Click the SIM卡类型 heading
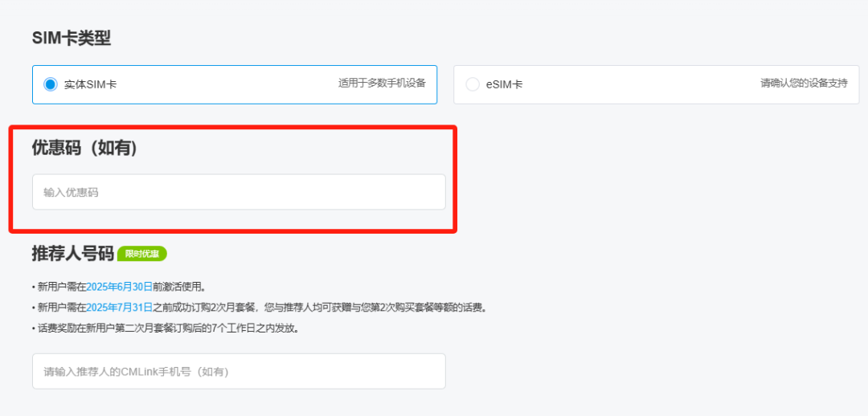Screen dimensions: 868x416 coord(72,39)
